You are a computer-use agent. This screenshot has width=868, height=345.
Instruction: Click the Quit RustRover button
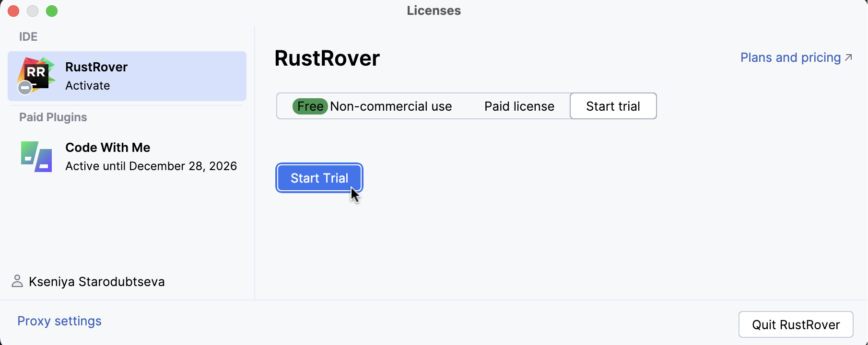tap(796, 325)
